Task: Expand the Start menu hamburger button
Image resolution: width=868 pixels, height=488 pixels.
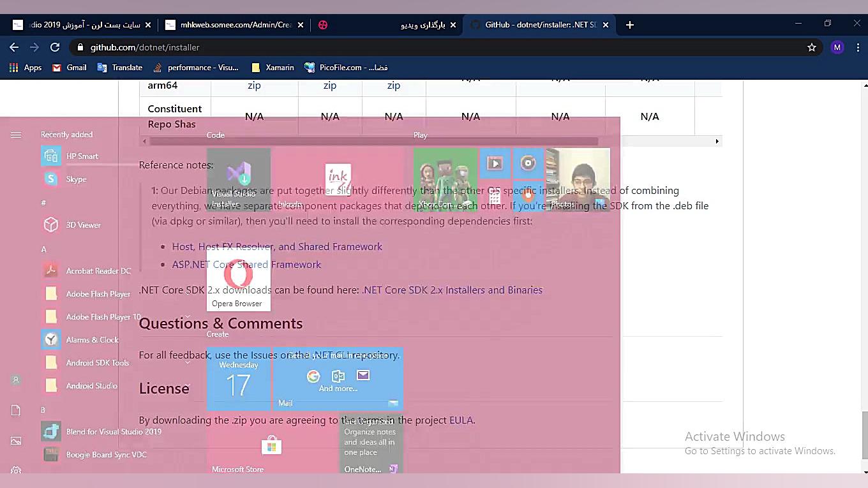Action: pyautogui.click(x=16, y=135)
